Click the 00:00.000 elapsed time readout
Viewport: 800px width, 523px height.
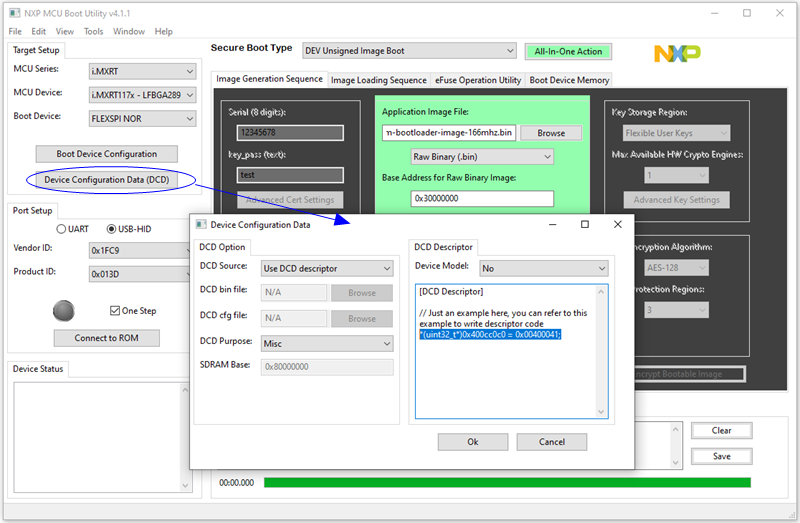(236, 483)
